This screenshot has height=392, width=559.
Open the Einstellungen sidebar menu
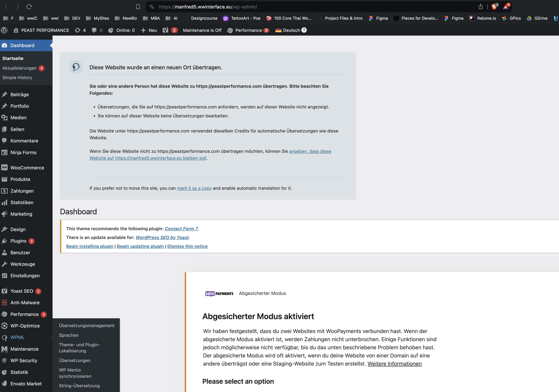click(x=25, y=276)
